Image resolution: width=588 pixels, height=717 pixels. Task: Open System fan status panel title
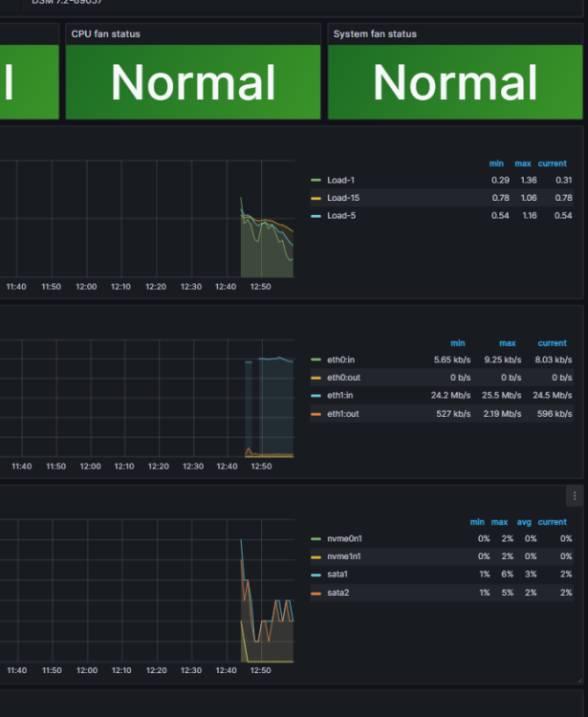[375, 33]
